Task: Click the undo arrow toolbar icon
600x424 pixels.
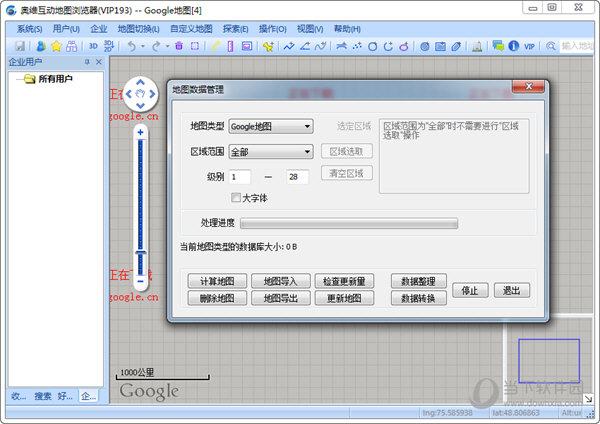Action: [132, 46]
